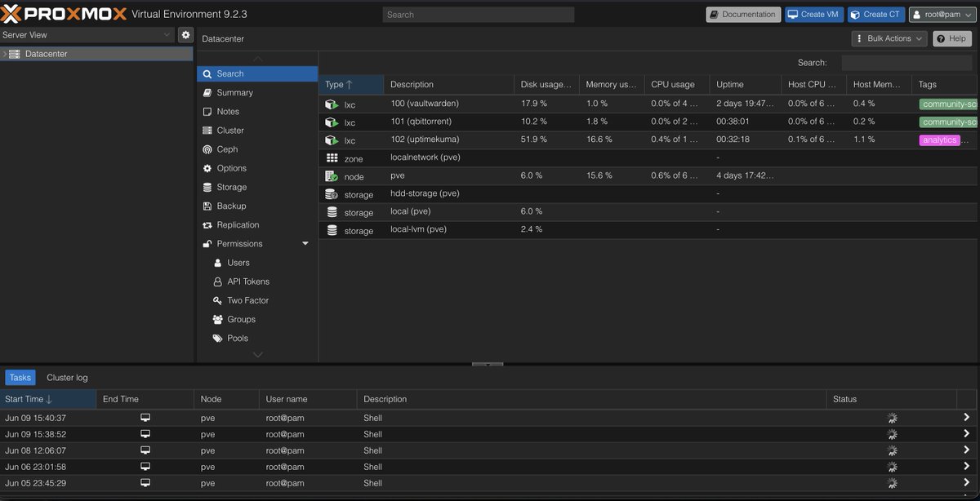Sort by the Type column header

(x=351, y=84)
